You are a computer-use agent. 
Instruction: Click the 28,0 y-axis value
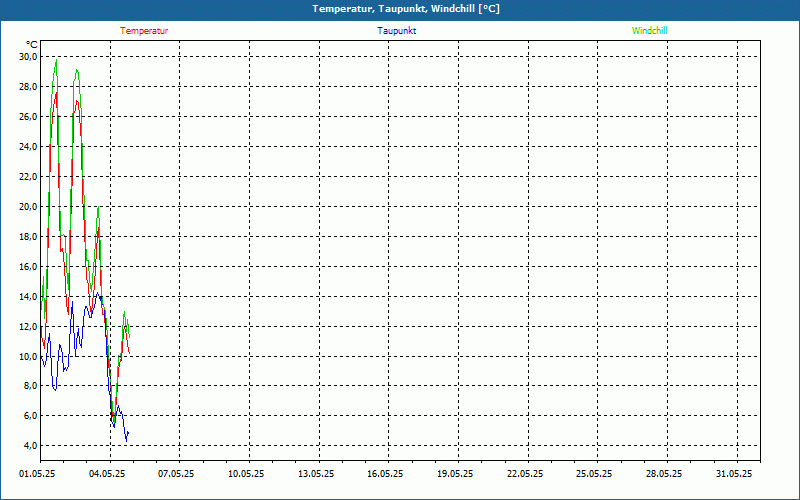click(x=29, y=87)
